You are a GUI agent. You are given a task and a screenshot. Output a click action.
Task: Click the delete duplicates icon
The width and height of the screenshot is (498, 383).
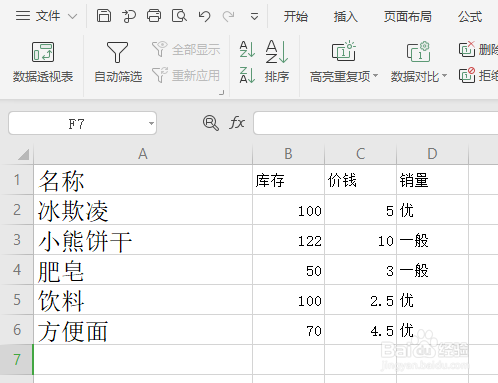pos(467,49)
